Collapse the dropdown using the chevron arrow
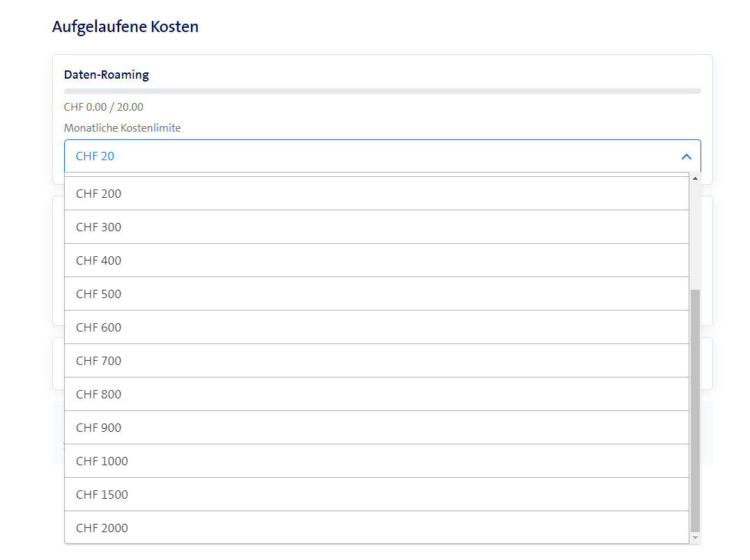 [x=686, y=157]
